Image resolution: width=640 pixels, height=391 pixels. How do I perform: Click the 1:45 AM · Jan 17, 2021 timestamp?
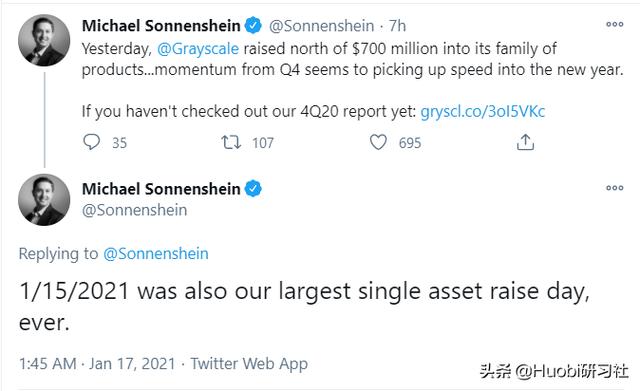pyautogui.click(x=97, y=364)
